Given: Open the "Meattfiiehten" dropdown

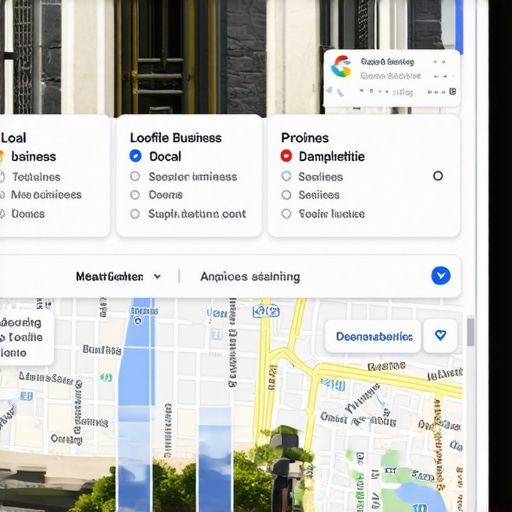Looking at the screenshot, I should point(118,276).
